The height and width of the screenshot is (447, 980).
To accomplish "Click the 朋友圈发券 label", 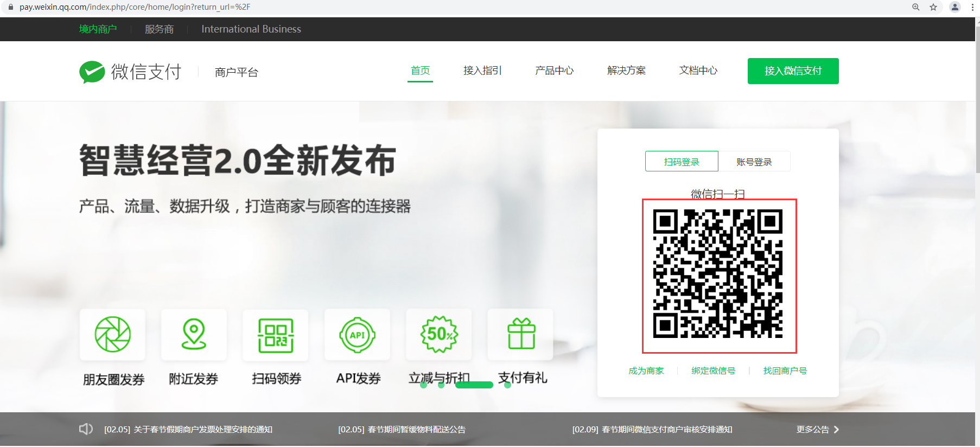I will pos(113,379).
